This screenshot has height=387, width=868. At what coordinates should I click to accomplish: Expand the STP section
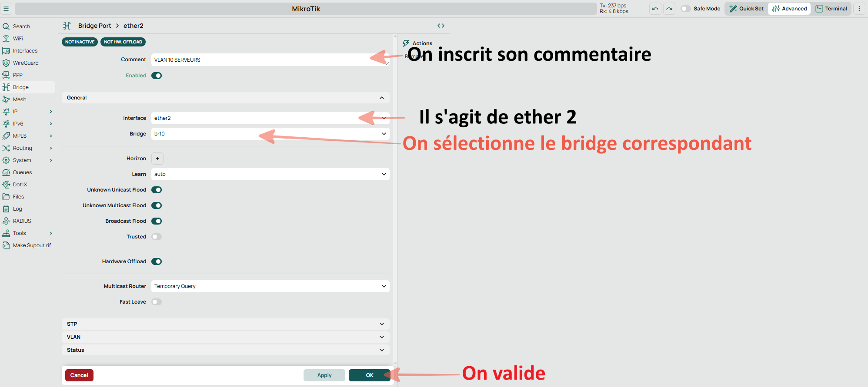pos(225,324)
